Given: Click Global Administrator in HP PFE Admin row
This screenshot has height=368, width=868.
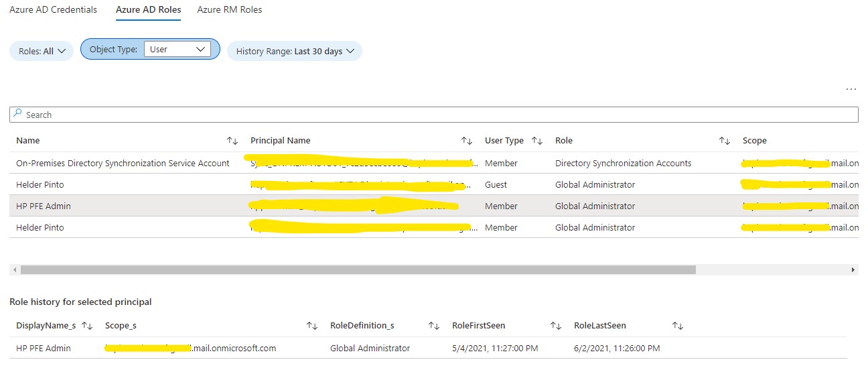Looking at the screenshot, I should click(x=595, y=206).
